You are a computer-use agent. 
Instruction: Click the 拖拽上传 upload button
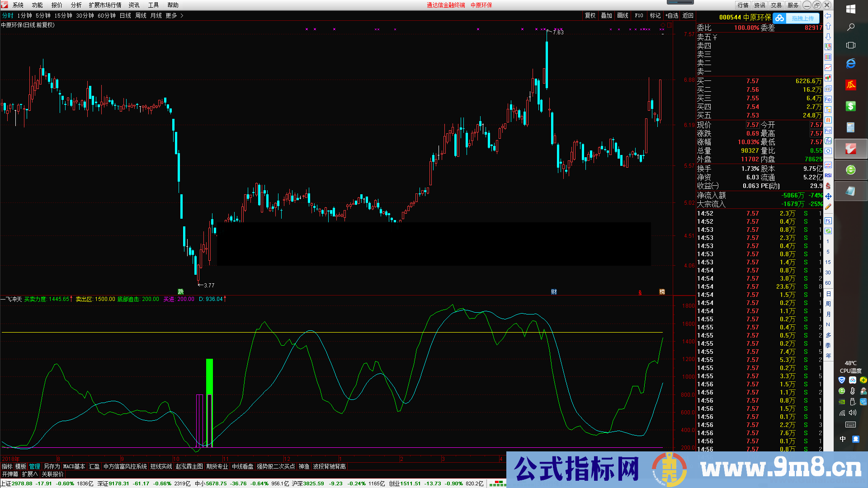pyautogui.click(x=802, y=18)
